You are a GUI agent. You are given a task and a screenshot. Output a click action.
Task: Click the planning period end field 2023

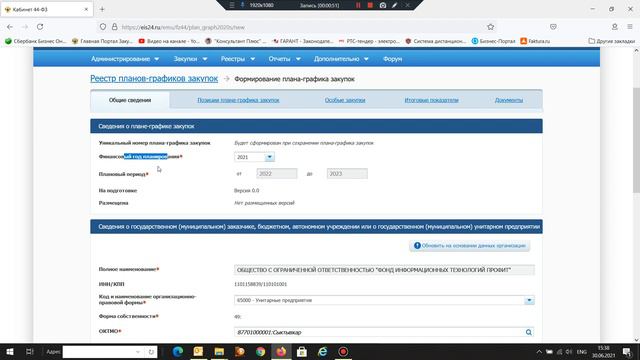click(347, 174)
